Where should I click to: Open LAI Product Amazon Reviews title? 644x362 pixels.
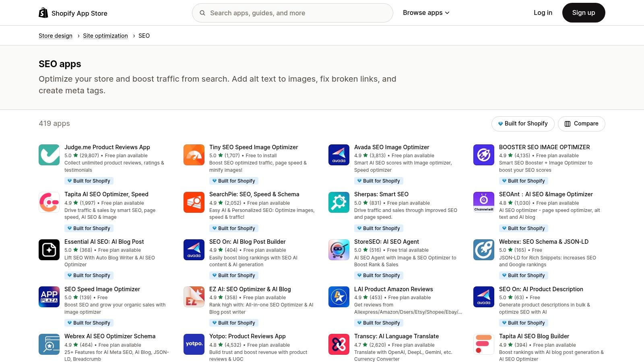coord(394,289)
